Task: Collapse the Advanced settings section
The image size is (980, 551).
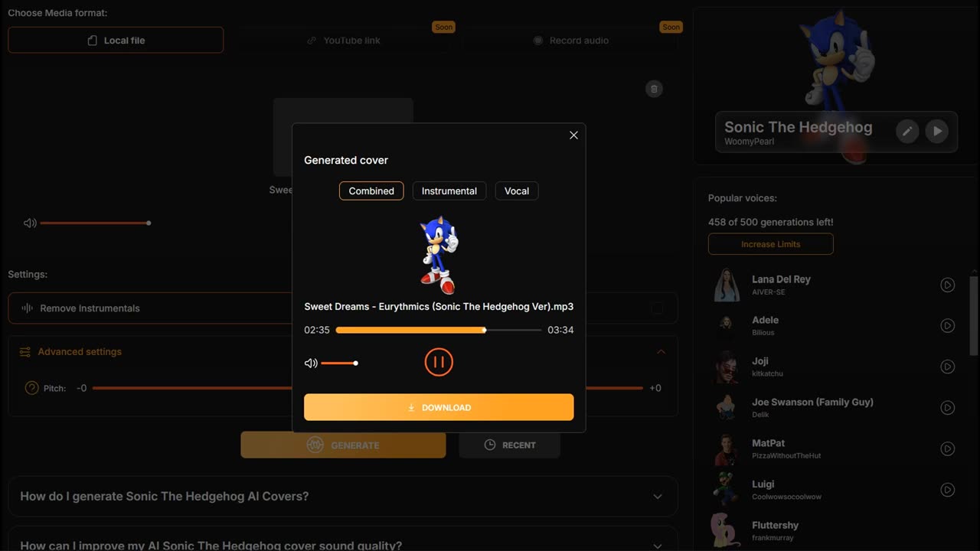Action: (661, 351)
